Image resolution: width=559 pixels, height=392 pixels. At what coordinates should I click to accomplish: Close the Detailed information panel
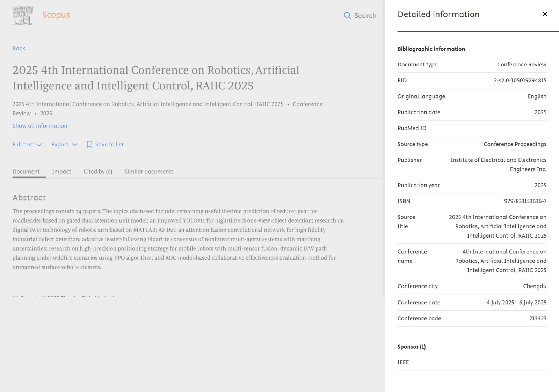pos(545,14)
